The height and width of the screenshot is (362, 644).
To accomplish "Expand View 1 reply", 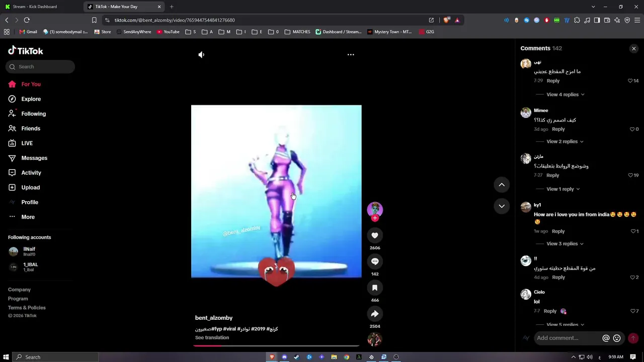I will (563, 189).
